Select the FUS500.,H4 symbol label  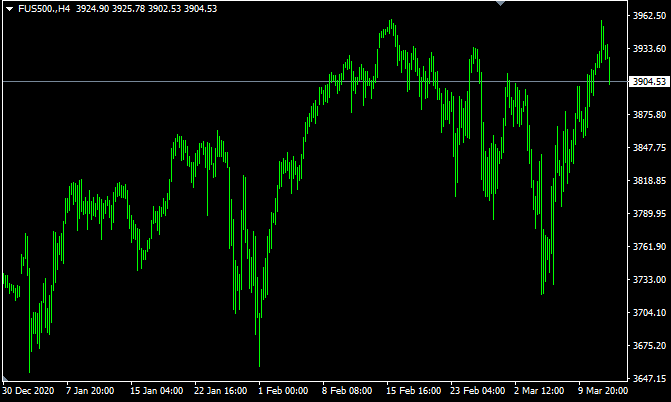click(44, 9)
